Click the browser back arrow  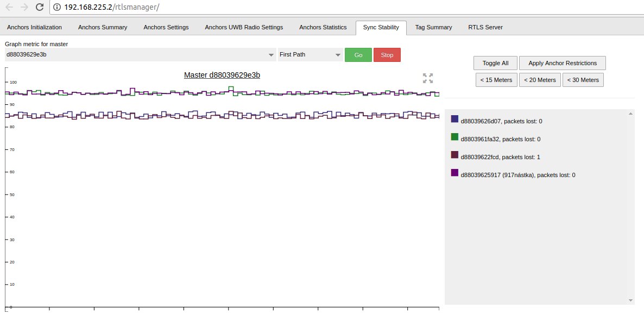click(9, 7)
